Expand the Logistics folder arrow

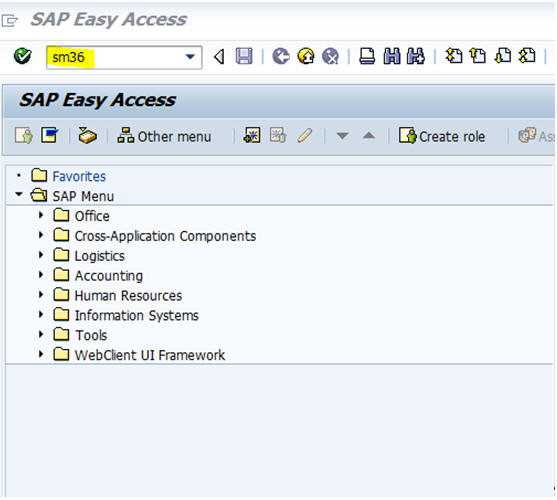click(41, 255)
